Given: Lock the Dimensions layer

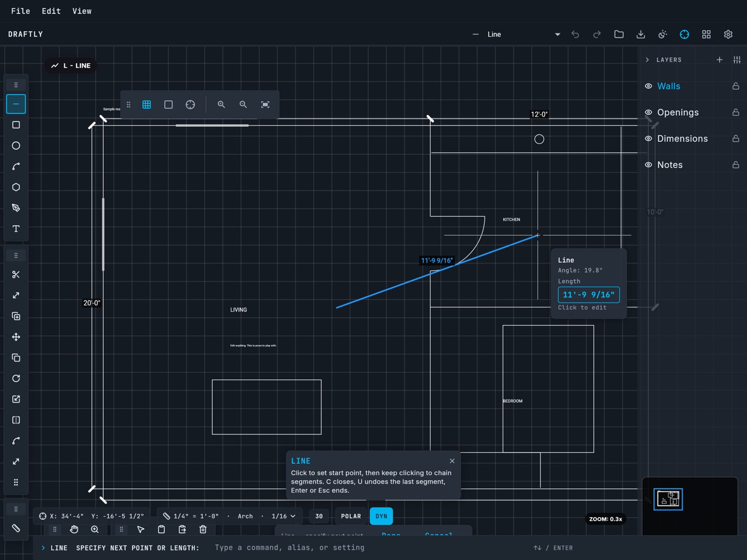Looking at the screenshot, I should pos(736,138).
